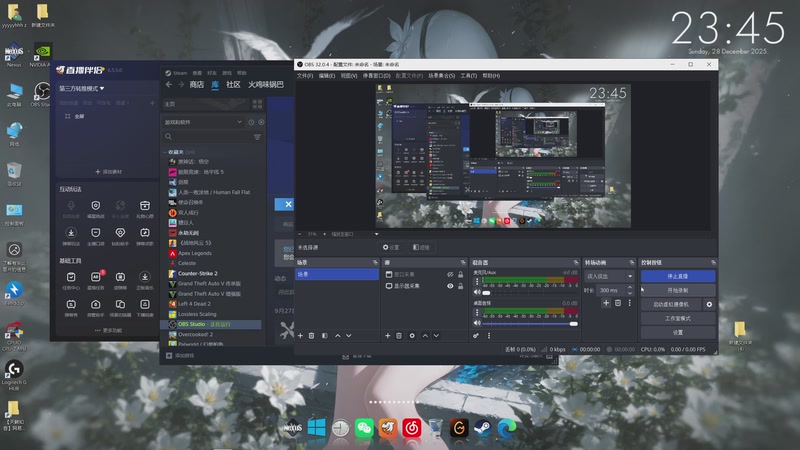
Task: Open transition properties three-dot menu
Action: 630,303
